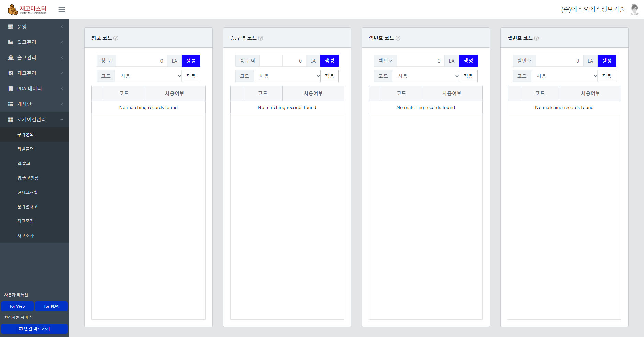The height and width of the screenshot is (337, 644).
Task: Focus the 셀번호 quantity input field
Action: [559, 61]
